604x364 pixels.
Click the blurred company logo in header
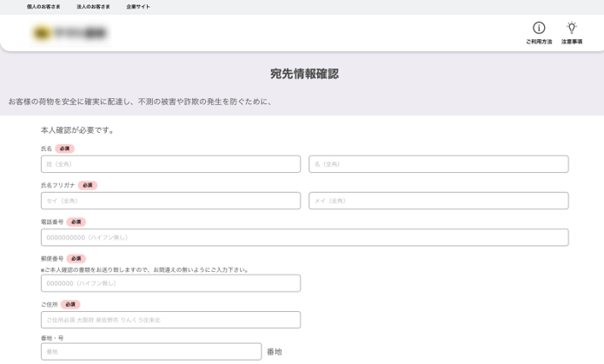(x=70, y=34)
